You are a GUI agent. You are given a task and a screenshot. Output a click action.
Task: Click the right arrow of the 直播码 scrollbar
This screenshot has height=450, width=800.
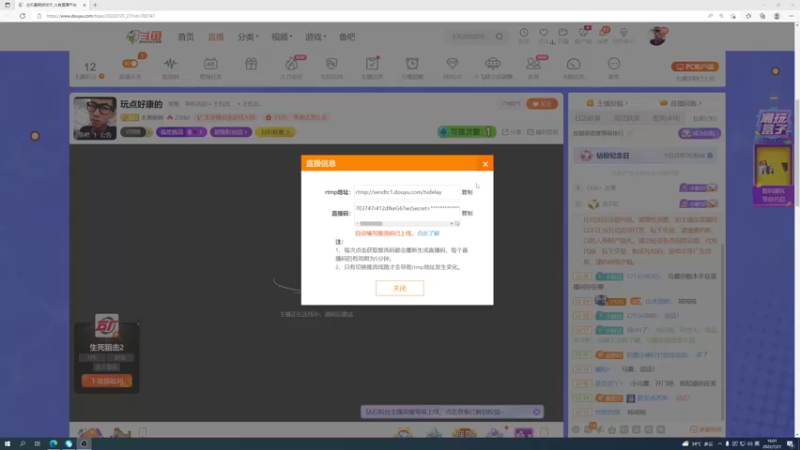[452, 223]
